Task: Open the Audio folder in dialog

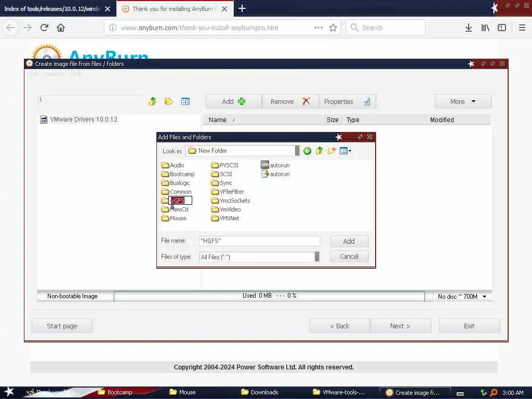Action: coord(173,165)
